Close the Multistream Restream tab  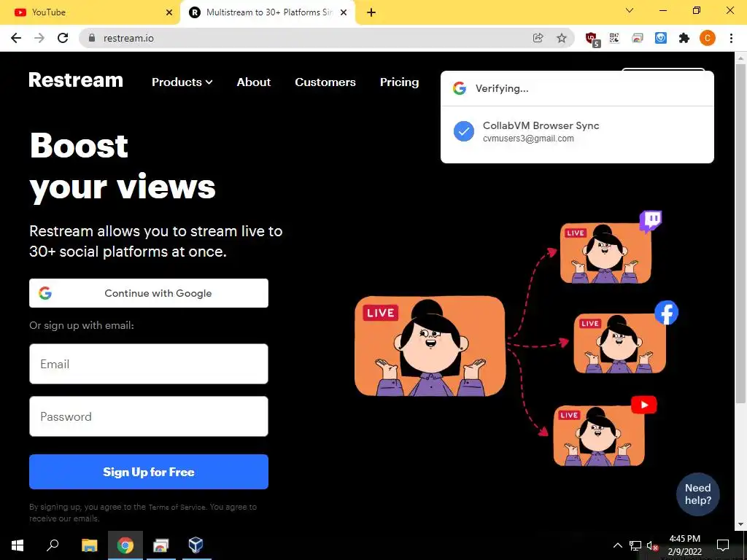pos(344,12)
